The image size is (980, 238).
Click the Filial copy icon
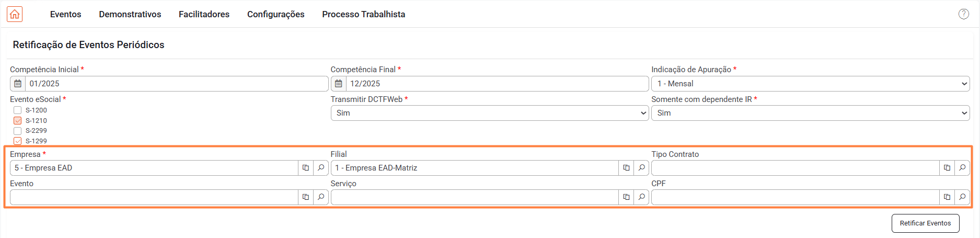tap(626, 168)
